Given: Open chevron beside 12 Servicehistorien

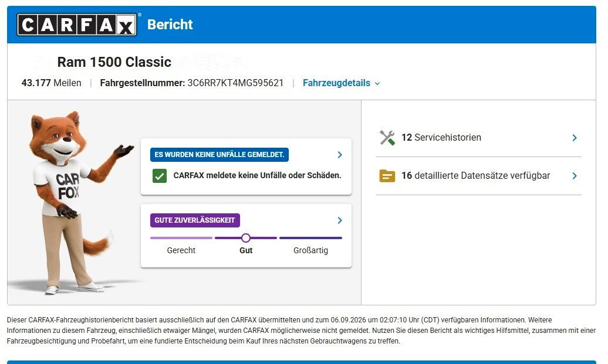Looking at the screenshot, I should 575,138.
